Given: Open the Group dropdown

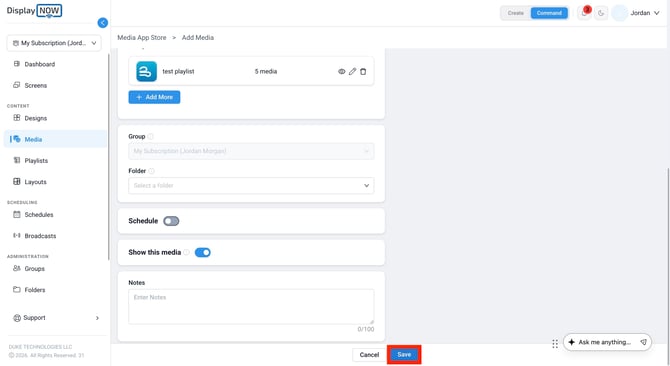Looking at the screenshot, I should coord(251,151).
